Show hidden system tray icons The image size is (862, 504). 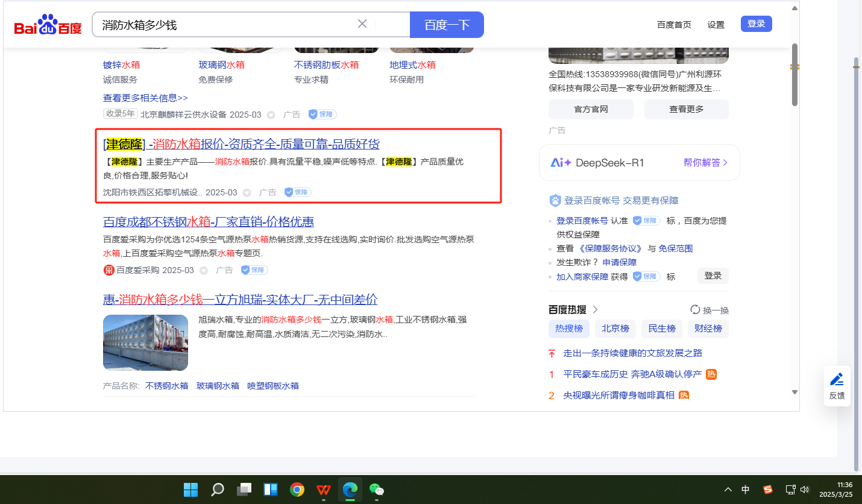click(x=728, y=490)
